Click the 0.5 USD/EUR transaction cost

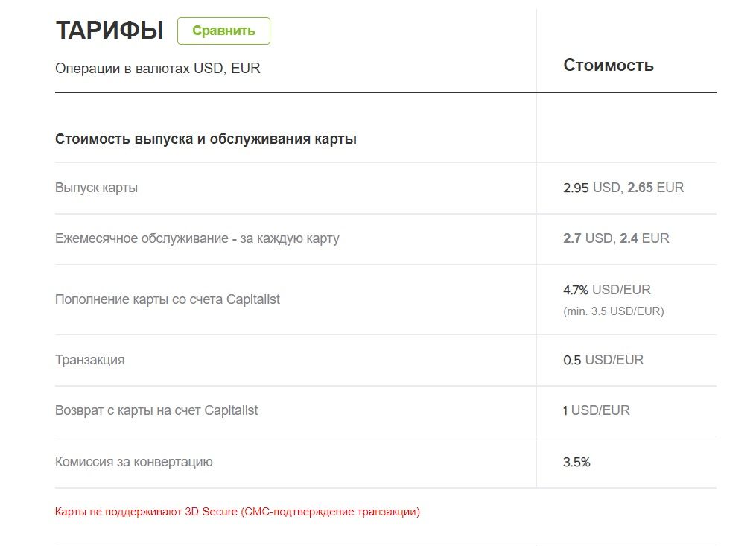pos(603,360)
